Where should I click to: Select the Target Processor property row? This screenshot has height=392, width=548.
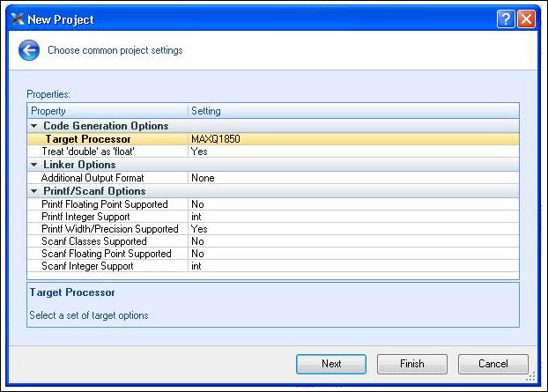click(x=88, y=139)
